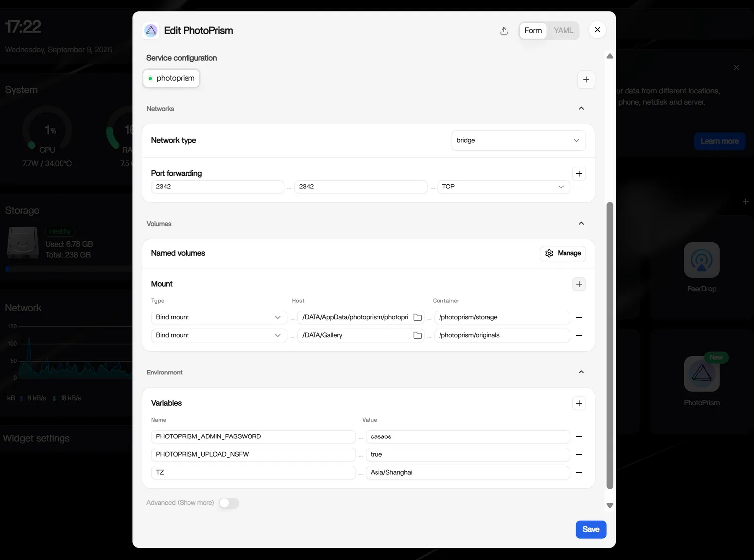Browse folder for /DATA/AppData/photoprism host path

pos(418,317)
